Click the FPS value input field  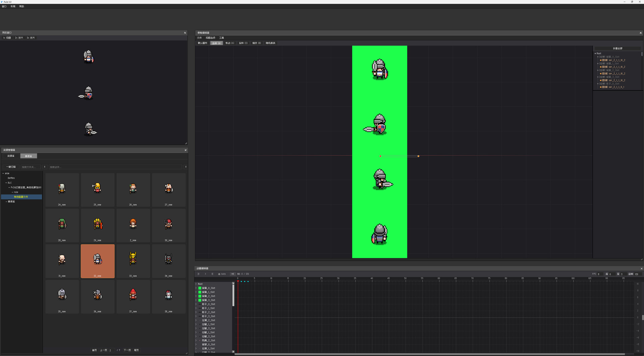(600, 274)
